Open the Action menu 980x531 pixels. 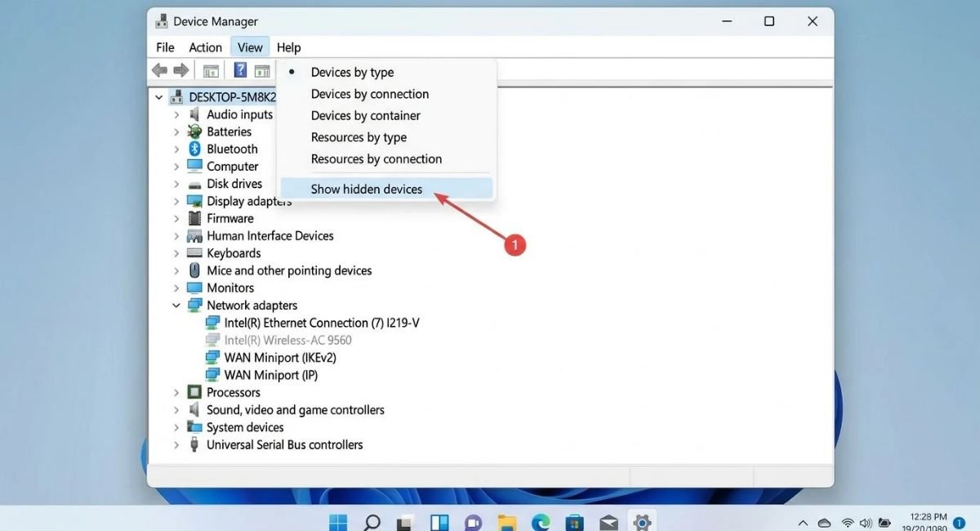pyautogui.click(x=205, y=47)
